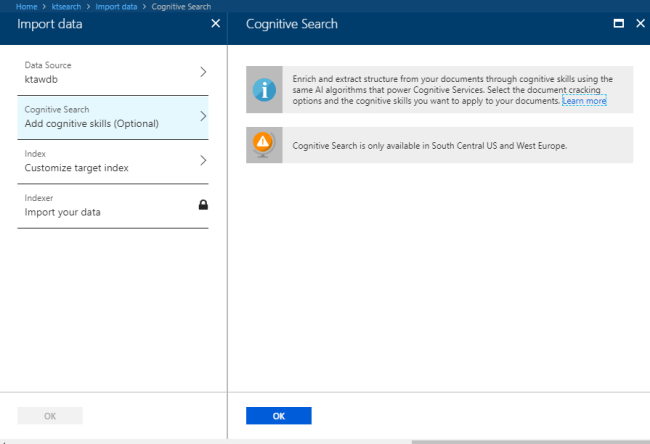
Task: Click the Import data blade title
Action: pos(50,24)
